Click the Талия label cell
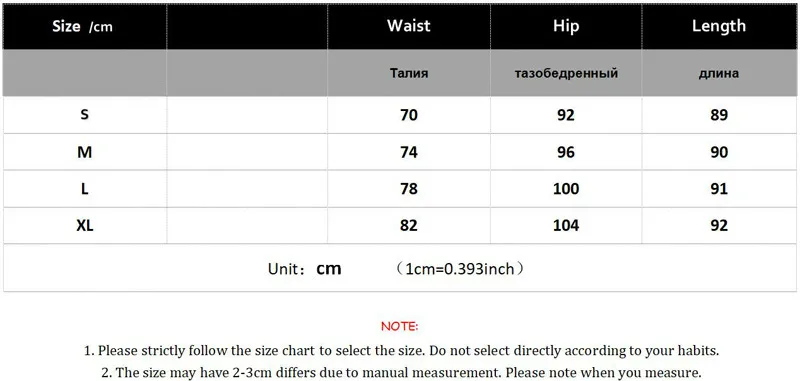Screen dimensions: 800x381 tap(409, 73)
